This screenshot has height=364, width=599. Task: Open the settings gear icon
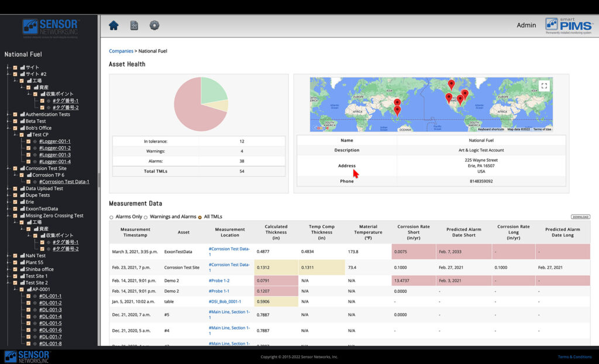coord(154,26)
